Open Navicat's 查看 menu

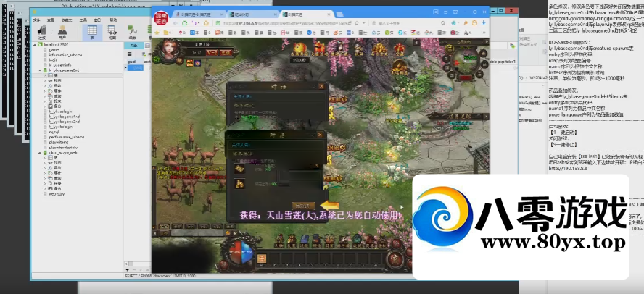[x=51, y=20]
